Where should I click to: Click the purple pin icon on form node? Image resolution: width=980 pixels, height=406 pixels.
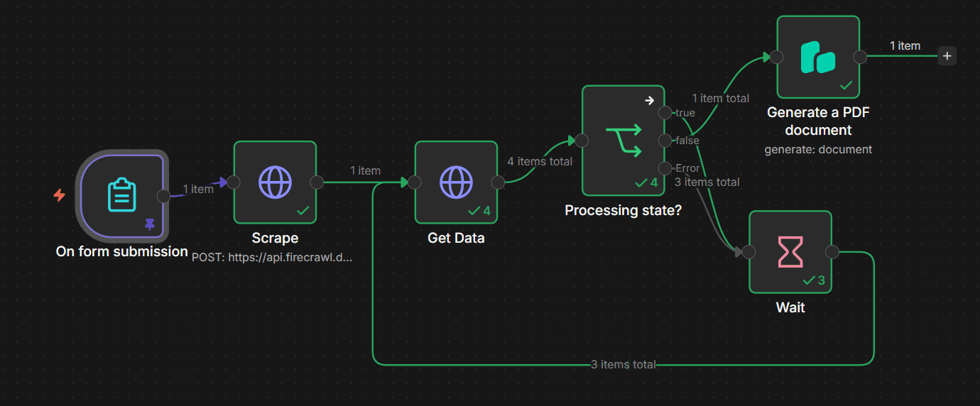coord(149,224)
